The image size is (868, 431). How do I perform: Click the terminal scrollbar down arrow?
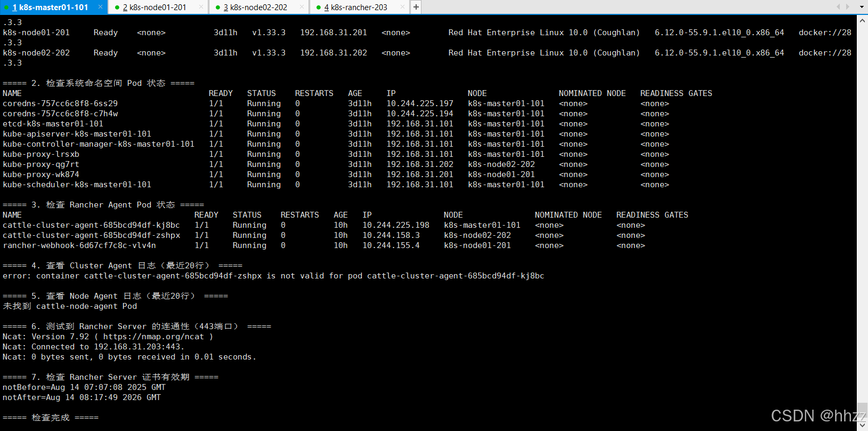click(862, 426)
